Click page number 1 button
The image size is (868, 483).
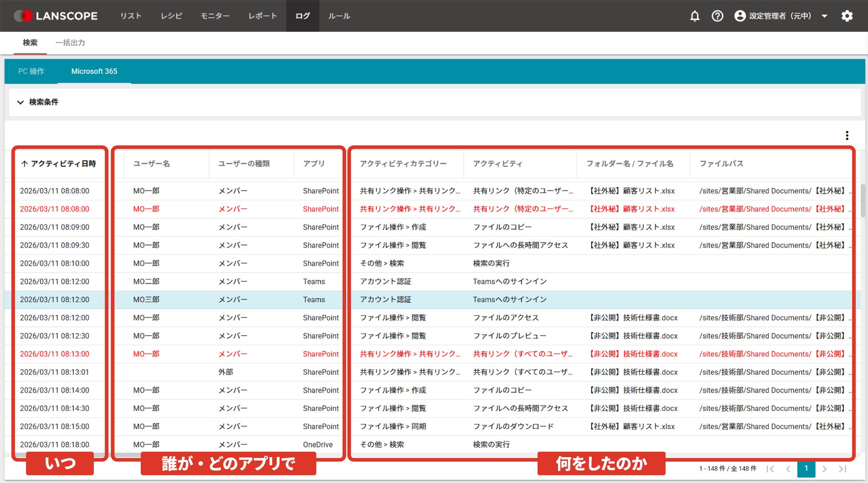pyautogui.click(x=806, y=469)
